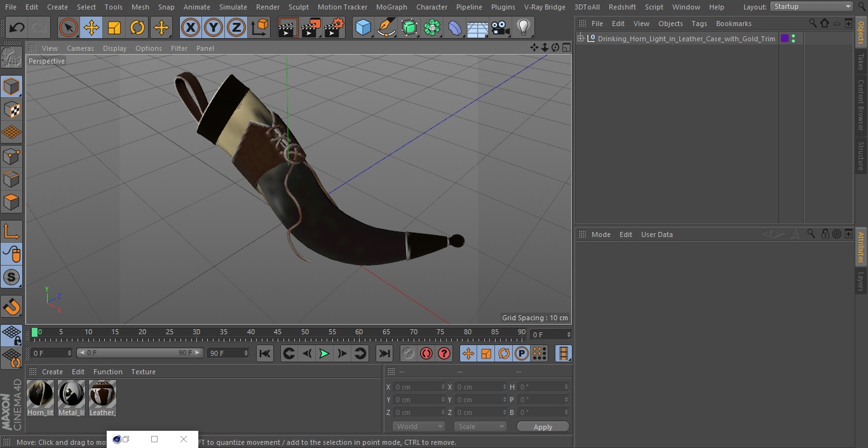
Task: Open the spline Pen tool
Action: (x=386, y=28)
